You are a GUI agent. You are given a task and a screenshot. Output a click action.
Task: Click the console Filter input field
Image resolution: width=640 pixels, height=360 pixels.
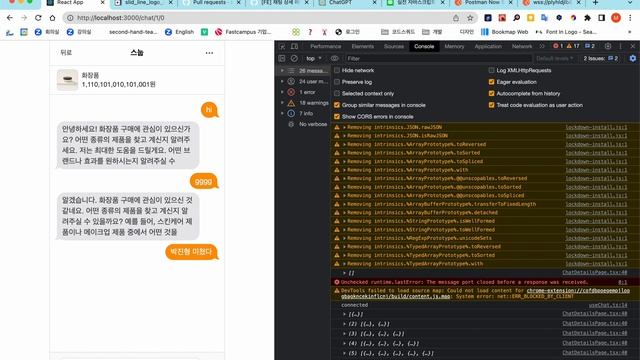click(x=438, y=58)
